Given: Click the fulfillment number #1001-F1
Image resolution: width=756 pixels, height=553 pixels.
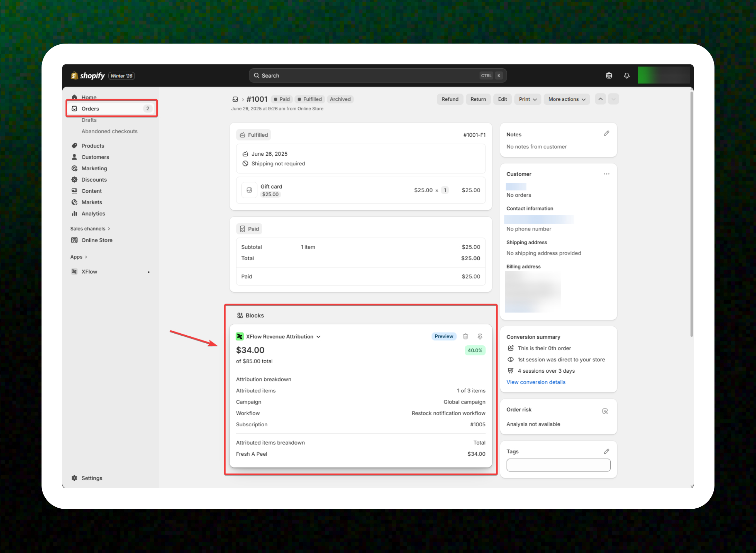Looking at the screenshot, I should (x=474, y=135).
